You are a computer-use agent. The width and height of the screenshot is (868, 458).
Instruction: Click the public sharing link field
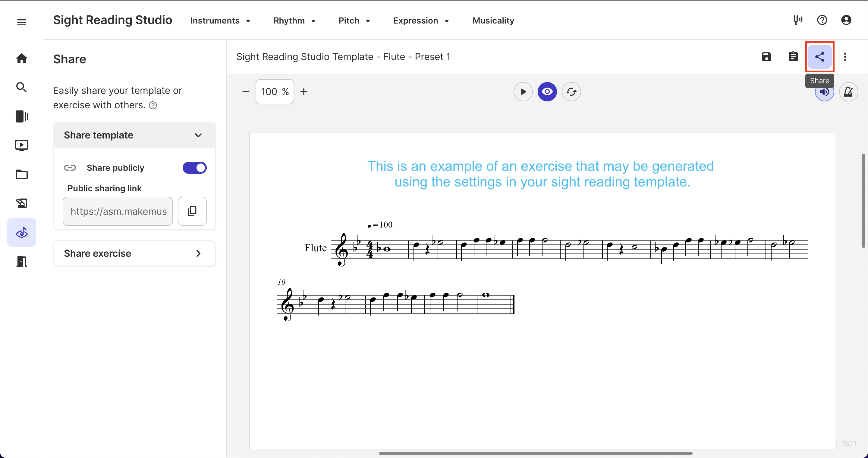tap(118, 211)
